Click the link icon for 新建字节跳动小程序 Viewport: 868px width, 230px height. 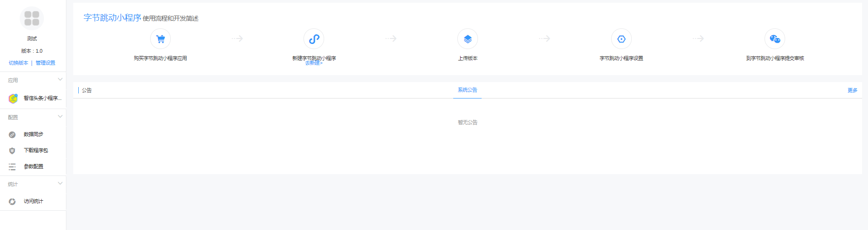314,39
